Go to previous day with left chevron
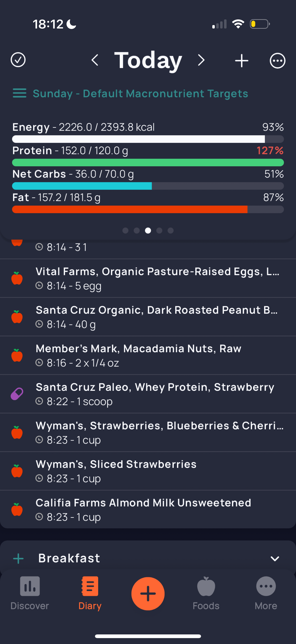The image size is (296, 644). [95, 60]
